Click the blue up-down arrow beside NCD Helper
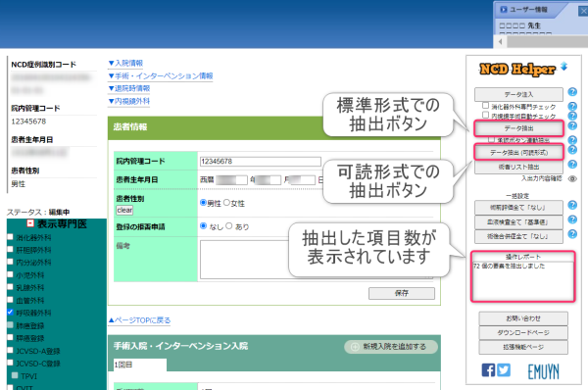588x390 pixels. [564, 67]
